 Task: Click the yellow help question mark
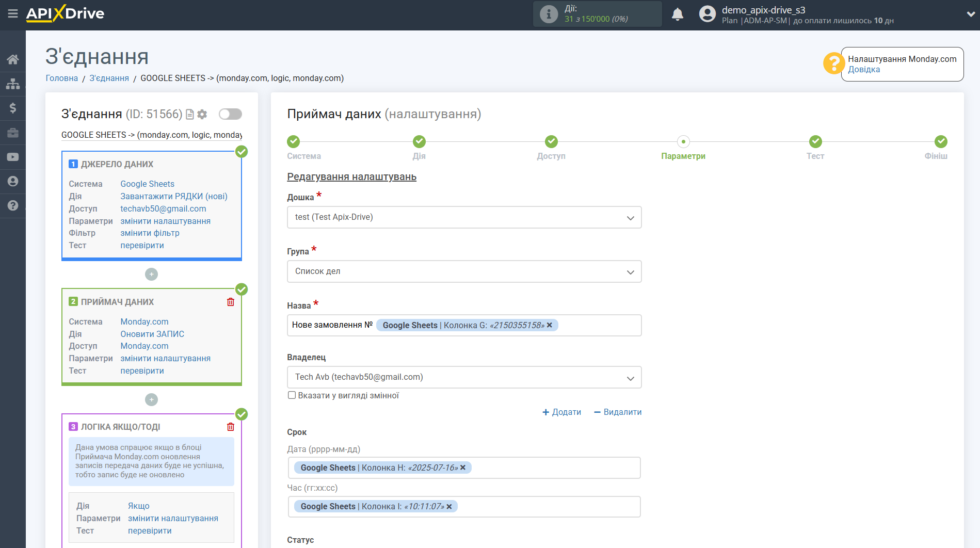[833, 63]
